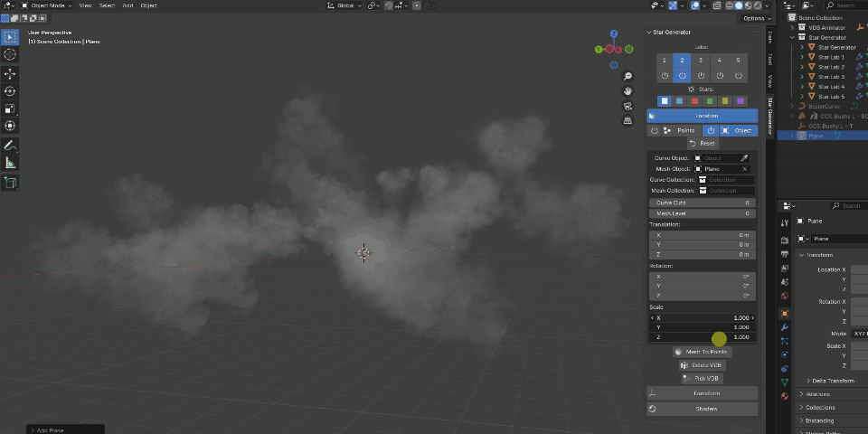The image size is (868, 434).
Task: Switch orthographic/perspective grid icon
Action: click(x=627, y=120)
